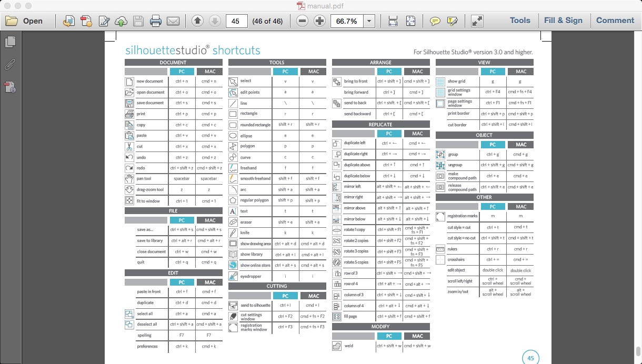Click the "release compound path" row label
This screenshot has width=642, height=364.
click(x=462, y=187)
